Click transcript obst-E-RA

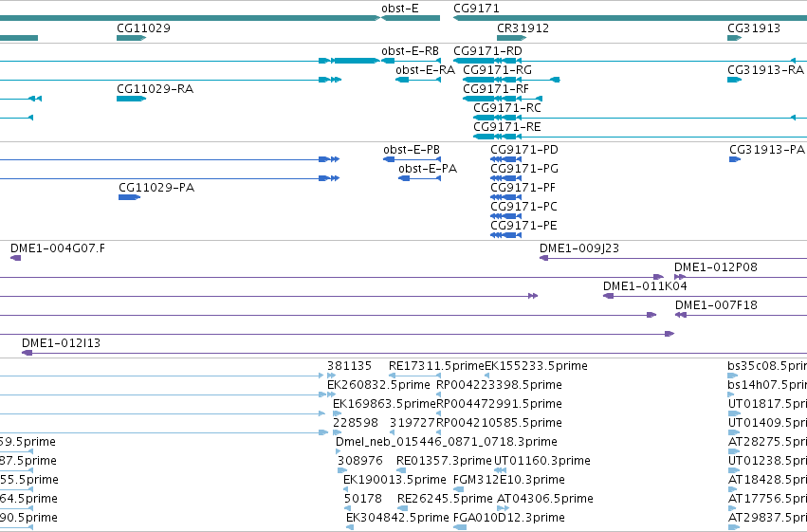[x=418, y=80]
